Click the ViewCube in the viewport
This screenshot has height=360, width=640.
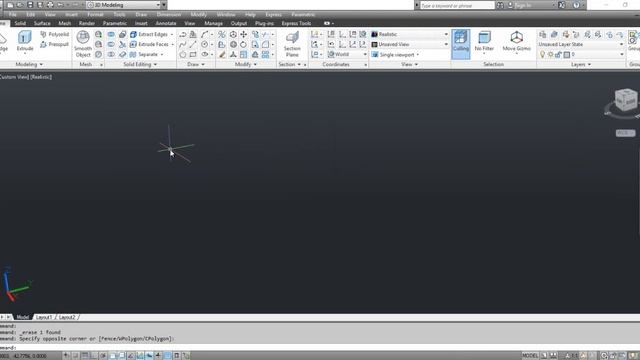(626, 99)
